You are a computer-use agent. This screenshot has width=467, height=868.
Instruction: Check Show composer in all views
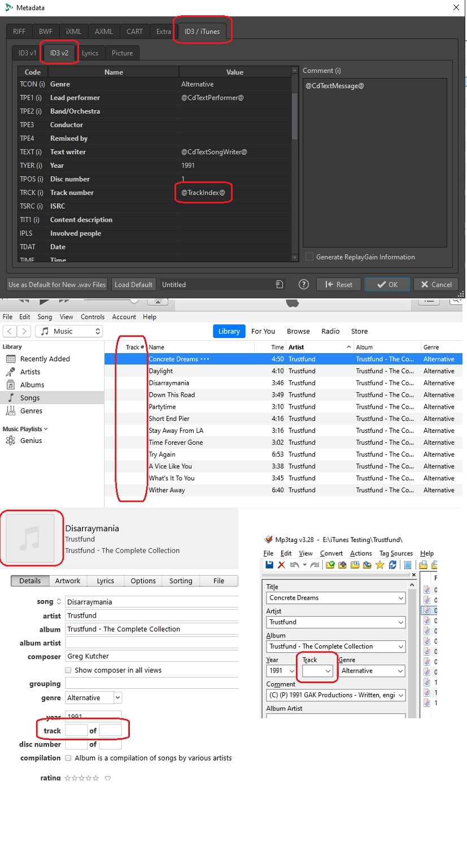click(x=68, y=670)
